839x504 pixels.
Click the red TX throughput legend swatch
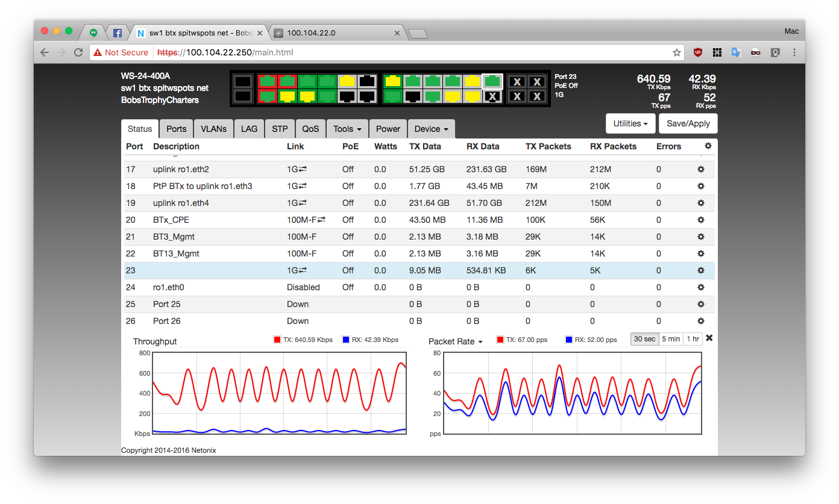coord(277,340)
